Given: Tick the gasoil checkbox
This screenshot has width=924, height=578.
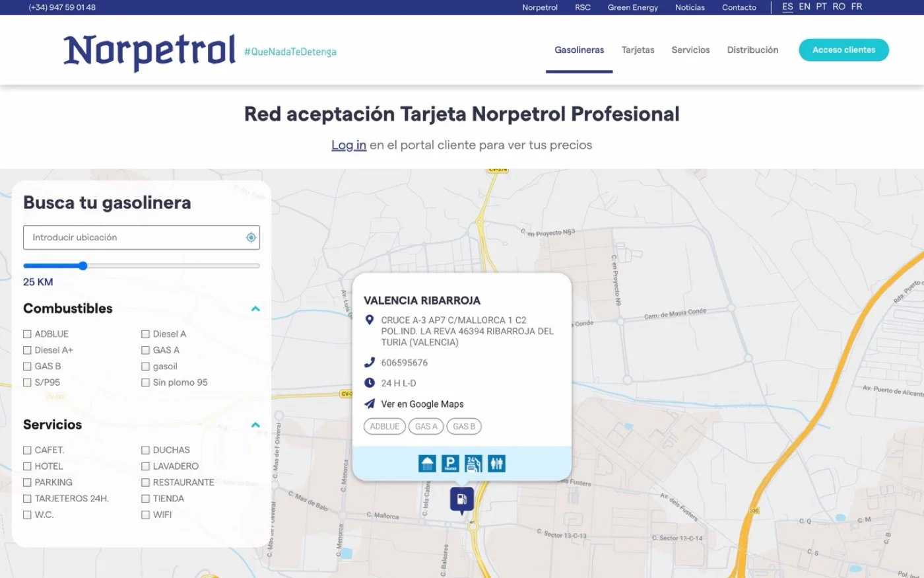Looking at the screenshot, I should point(145,367).
